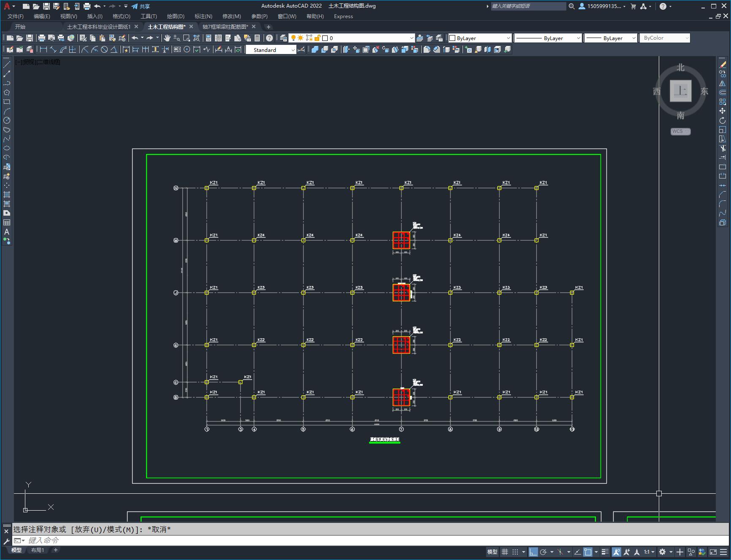731x560 pixels.
Task: Click the Save icon in quick access toolbar
Action: 46,6
